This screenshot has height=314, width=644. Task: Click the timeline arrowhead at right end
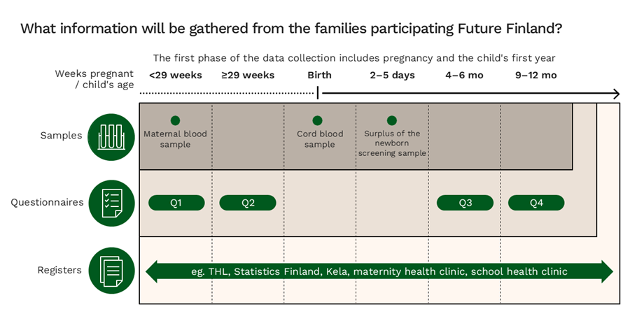tap(615, 94)
